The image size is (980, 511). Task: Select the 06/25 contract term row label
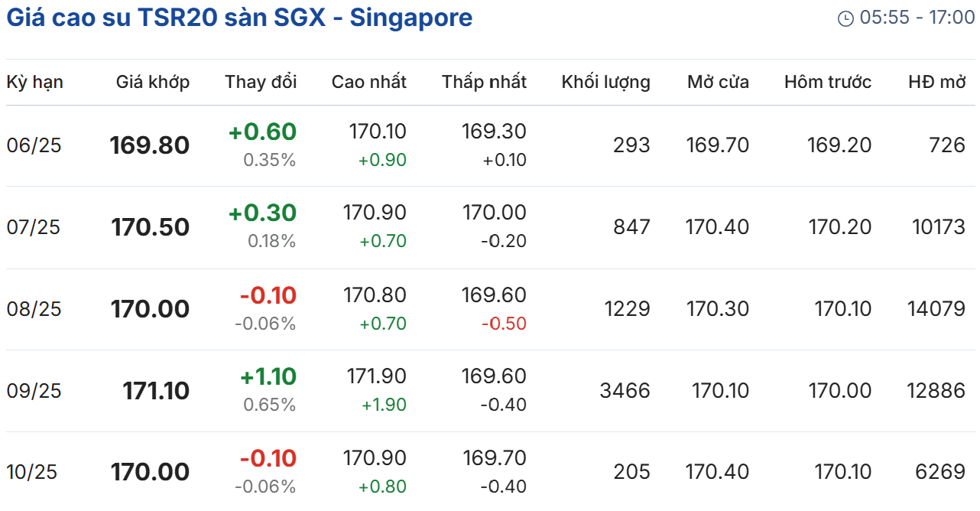tap(34, 145)
